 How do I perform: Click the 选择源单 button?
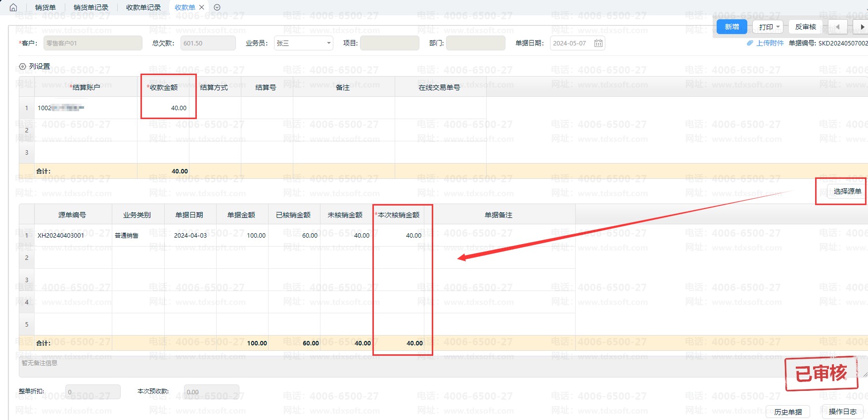(847, 191)
